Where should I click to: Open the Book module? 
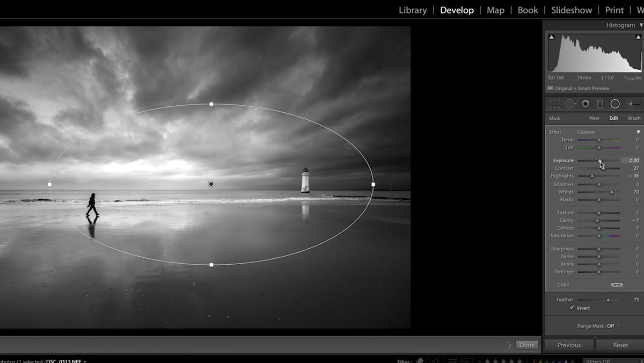point(528,10)
